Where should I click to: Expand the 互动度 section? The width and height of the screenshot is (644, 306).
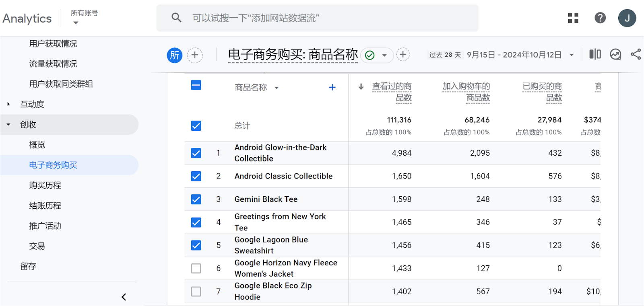click(8, 104)
